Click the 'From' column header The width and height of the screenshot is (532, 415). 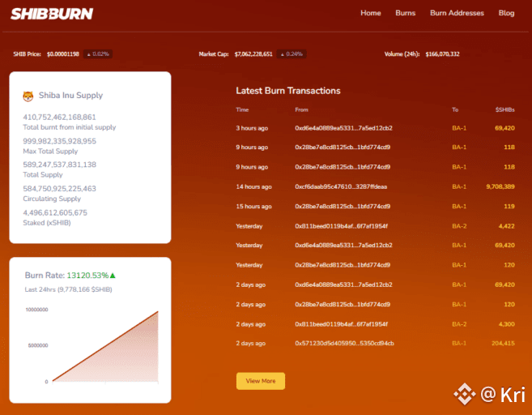(x=301, y=109)
